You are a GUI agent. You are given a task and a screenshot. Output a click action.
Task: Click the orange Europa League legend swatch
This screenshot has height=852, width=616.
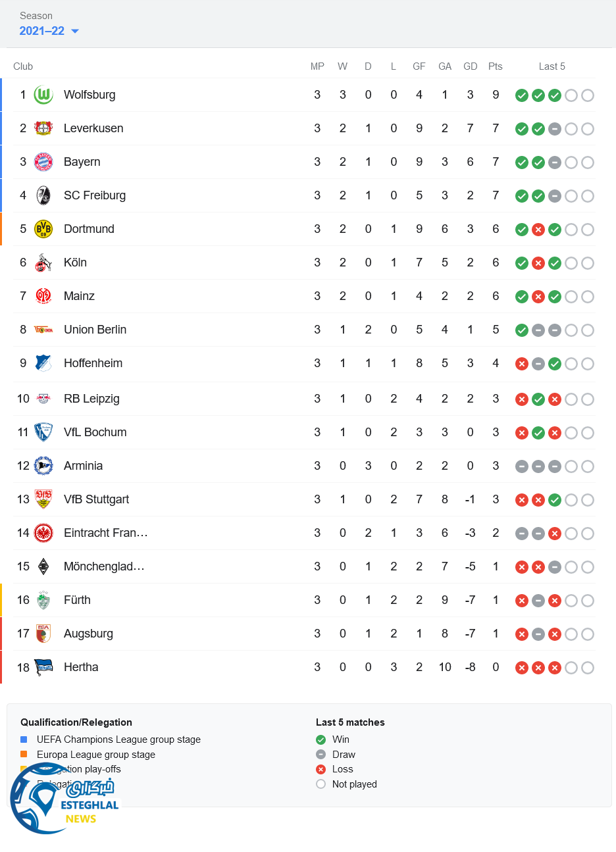24,754
